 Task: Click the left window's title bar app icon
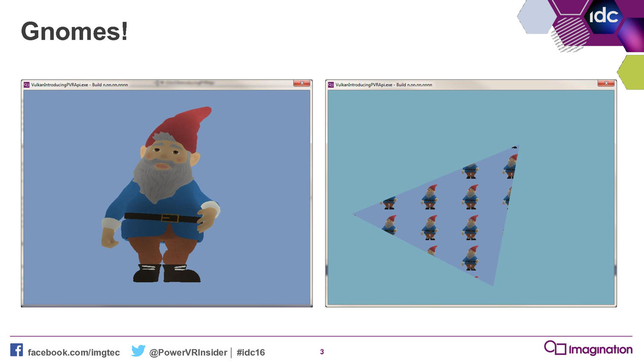[x=26, y=85]
